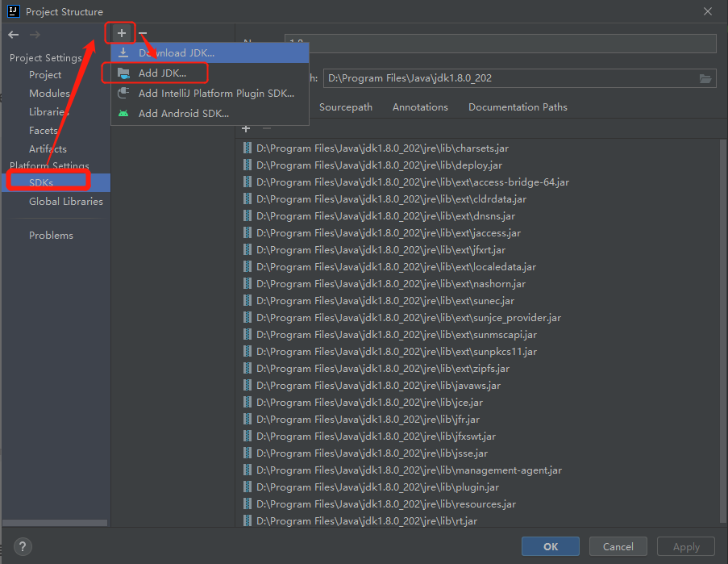The width and height of the screenshot is (728, 564).
Task: Go to the Artifacts settings page
Action: 48,149
